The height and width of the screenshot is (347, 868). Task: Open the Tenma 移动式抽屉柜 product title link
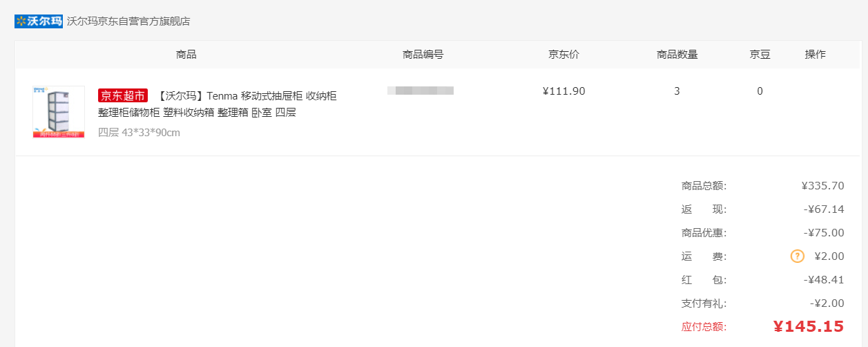click(218, 104)
